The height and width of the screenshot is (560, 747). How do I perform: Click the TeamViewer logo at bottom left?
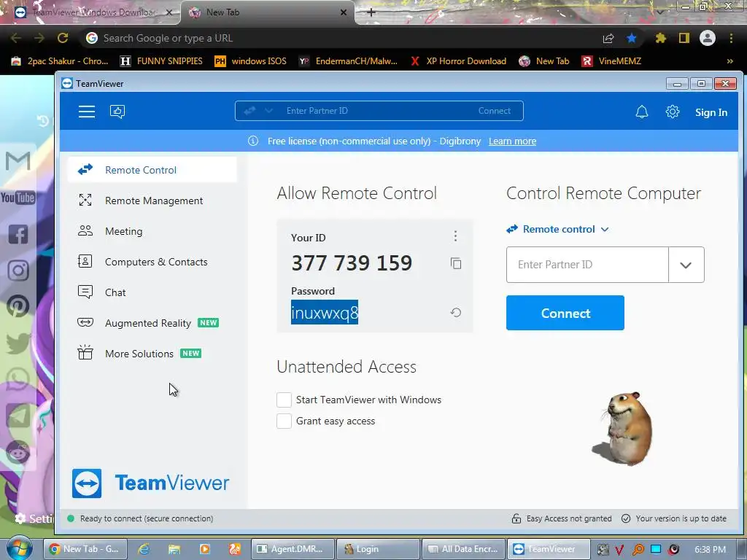click(150, 483)
